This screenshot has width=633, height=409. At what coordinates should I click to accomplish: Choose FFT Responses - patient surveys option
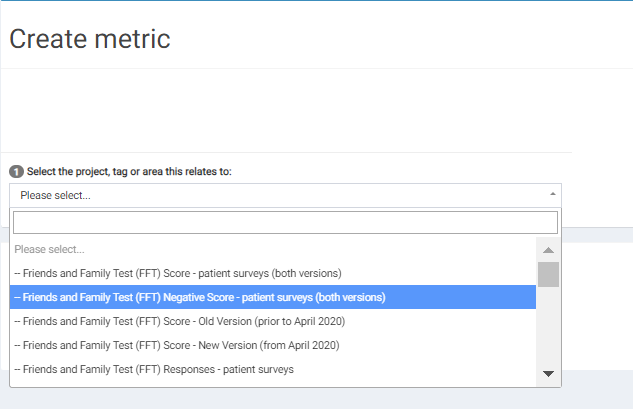[x=154, y=369]
